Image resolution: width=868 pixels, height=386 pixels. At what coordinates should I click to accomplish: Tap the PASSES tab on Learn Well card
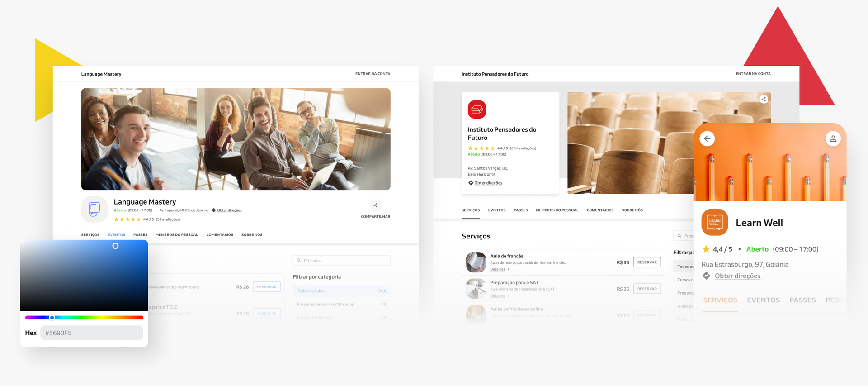pyautogui.click(x=802, y=300)
